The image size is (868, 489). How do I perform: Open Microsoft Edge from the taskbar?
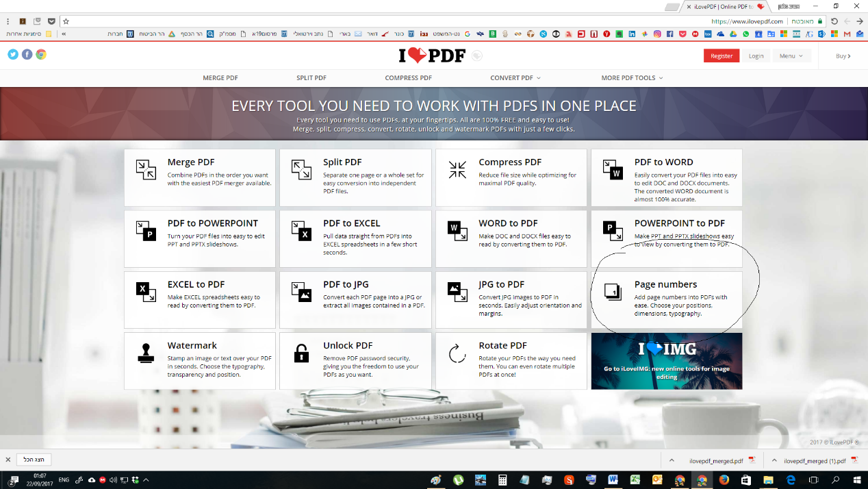pos(791,479)
